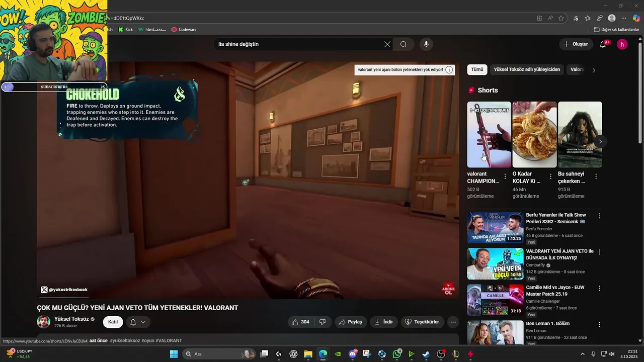
Task: Share the video via Paylaş
Action: [x=351, y=322]
